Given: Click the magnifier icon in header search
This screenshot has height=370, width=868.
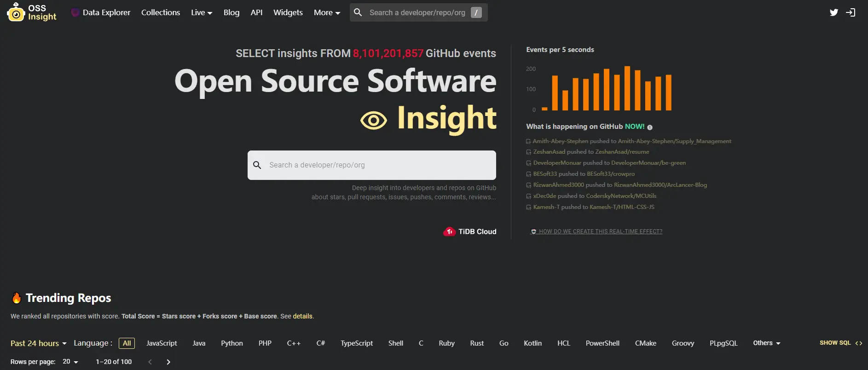Looking at the screenshot, I should tap(358, 12).
